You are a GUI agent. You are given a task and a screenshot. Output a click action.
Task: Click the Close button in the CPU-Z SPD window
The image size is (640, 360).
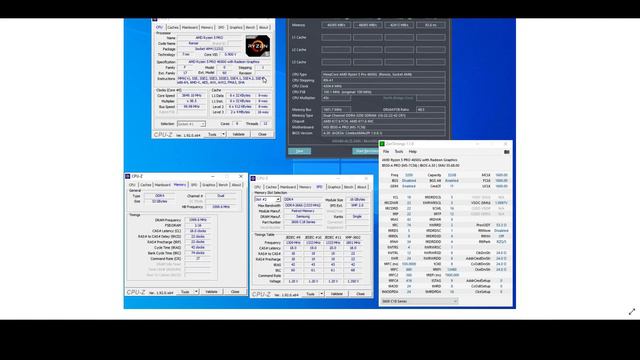(360, 294)
